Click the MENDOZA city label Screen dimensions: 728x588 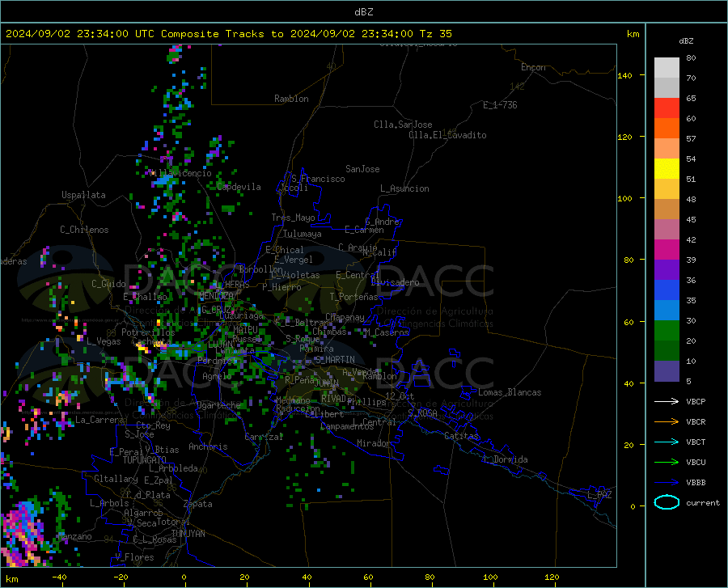tap(216, 295)
